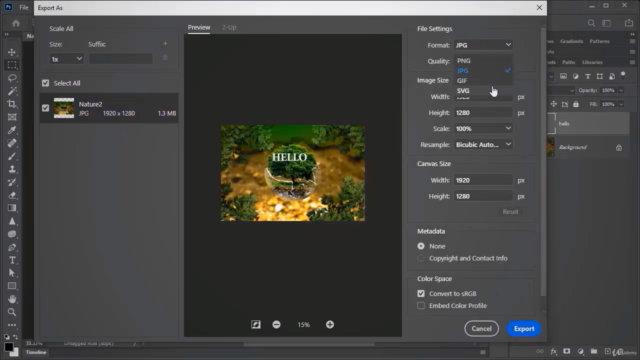Click the Reset canvas size button
This screenshot has width=640, height=360.
point(510,212)
